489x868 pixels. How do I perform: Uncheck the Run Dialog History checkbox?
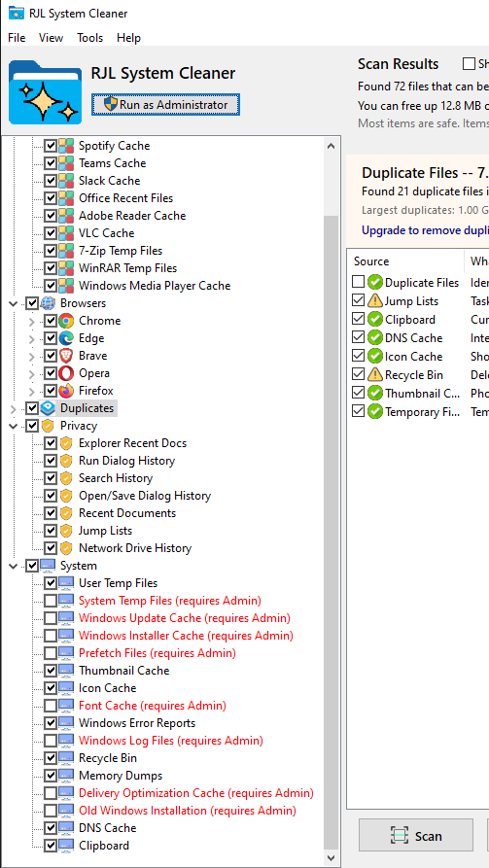pos(51,461)
